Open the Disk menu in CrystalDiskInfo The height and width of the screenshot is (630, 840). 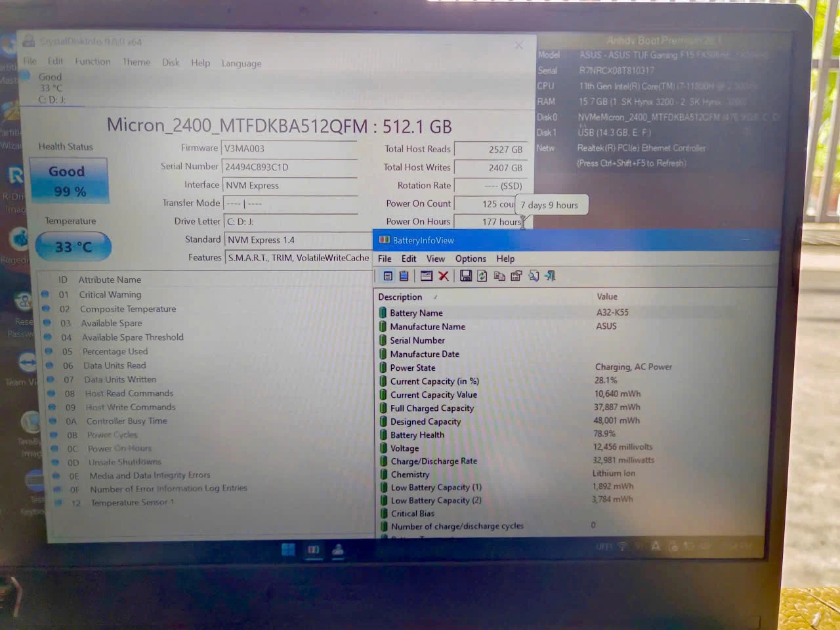click(x=171, y=62)
